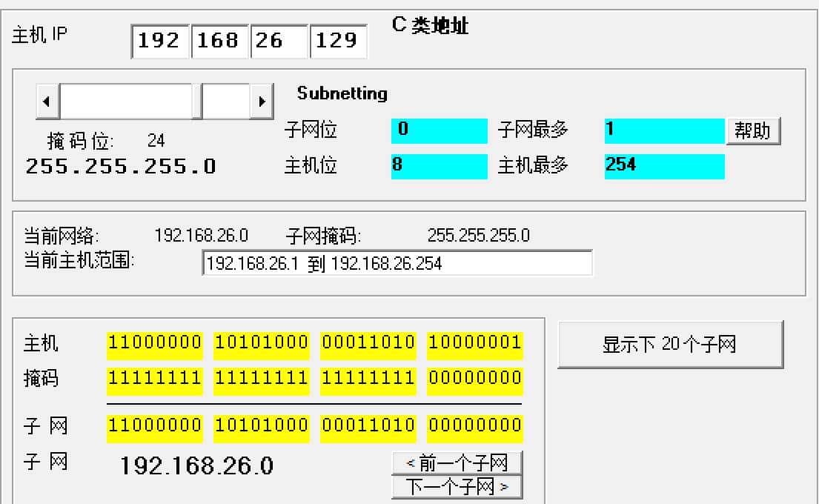Select the second IP octet field showing 168
Viewport: 819px width, 504px height.
(x=219, y=42)
